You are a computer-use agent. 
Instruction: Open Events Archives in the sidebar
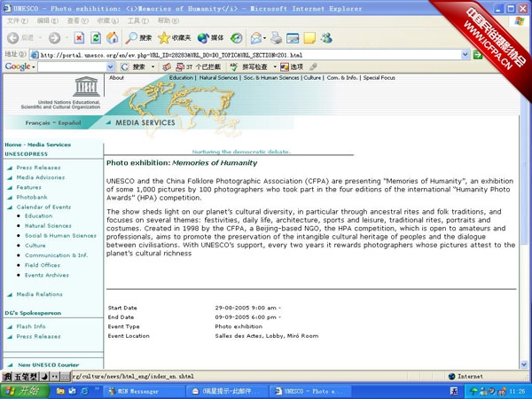47,275
